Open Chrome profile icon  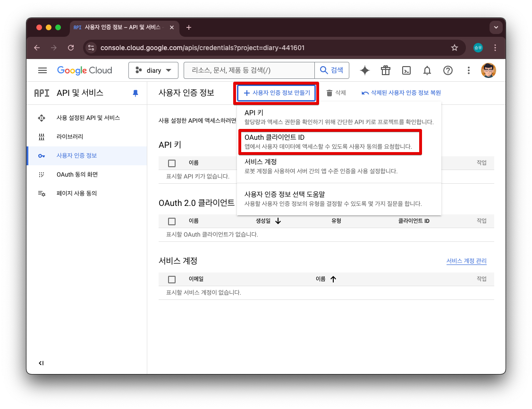478,48
